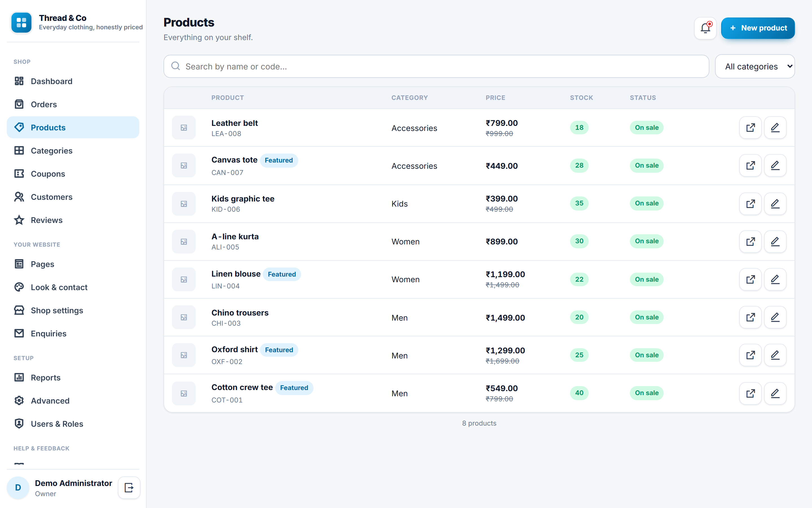Open Kids graphic tee external view icon
Viewport: 812px width, 508px height.
click(x=750, y=203)
